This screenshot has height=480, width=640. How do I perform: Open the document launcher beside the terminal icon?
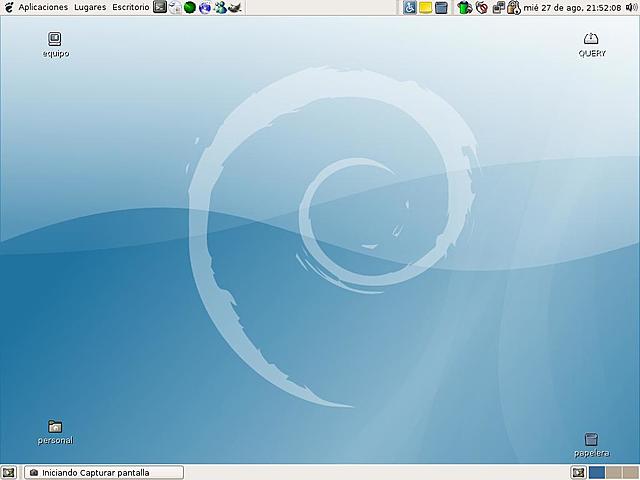pyautogui.click(x=175, y=7)
